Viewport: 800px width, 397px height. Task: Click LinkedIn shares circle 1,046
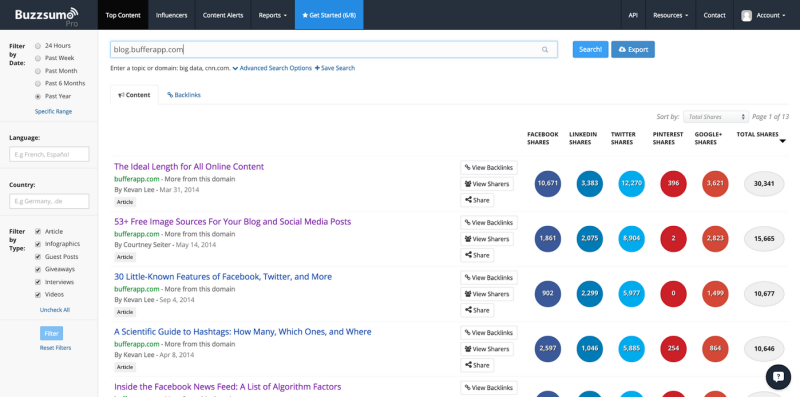589,349
